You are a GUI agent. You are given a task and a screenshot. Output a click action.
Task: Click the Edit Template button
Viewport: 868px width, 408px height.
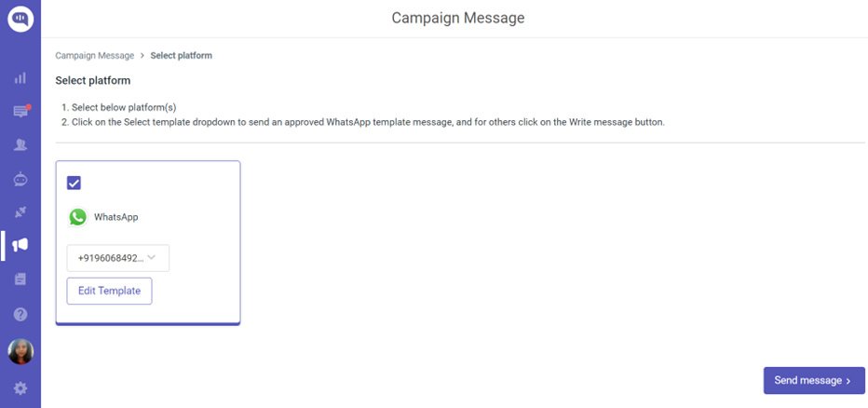click(x=110, y=291)
